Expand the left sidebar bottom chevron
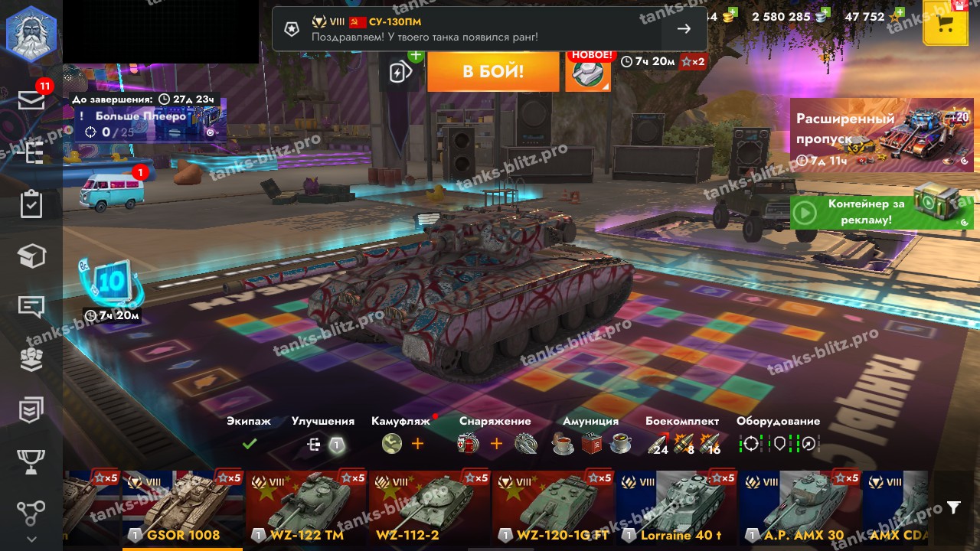 pos(31,539)
